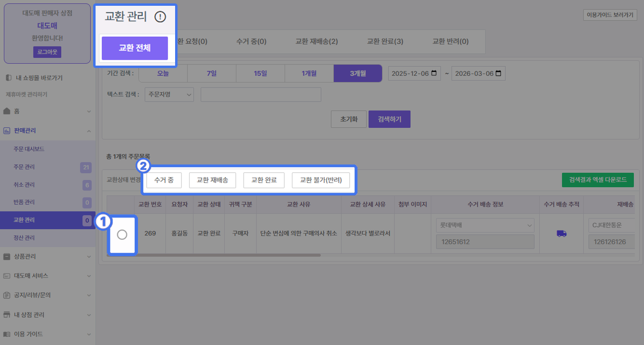Click the truck icon for 수거 배송 추적
This screenshot has height=345, width=644.
[x=562, y=234]
